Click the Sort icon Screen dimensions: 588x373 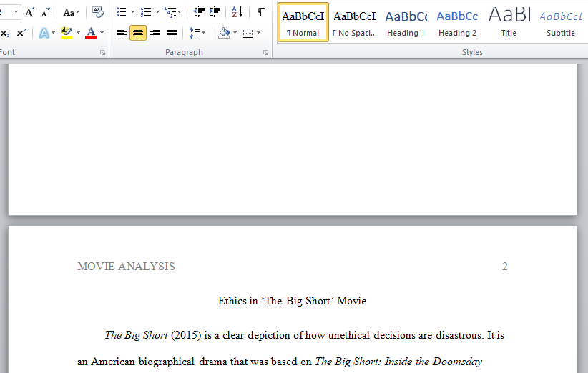point(237,12)
